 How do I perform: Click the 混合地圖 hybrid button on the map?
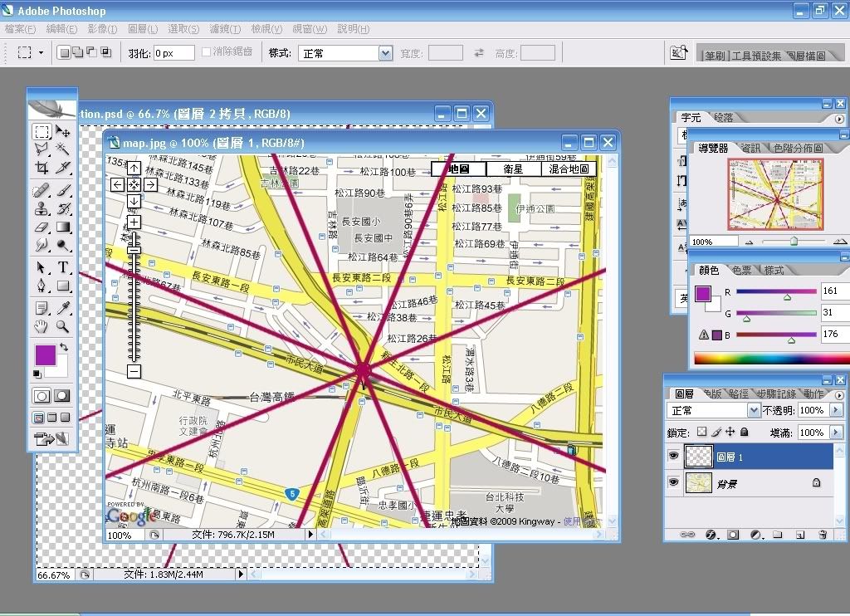(x=569, y=169)
